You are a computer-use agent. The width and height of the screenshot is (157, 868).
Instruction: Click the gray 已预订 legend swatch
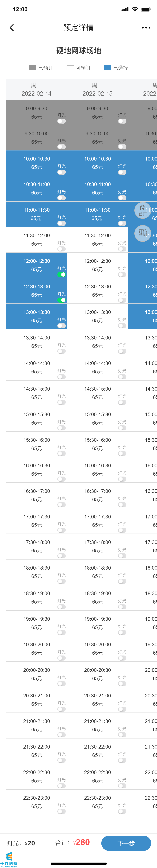pos(32,68)
